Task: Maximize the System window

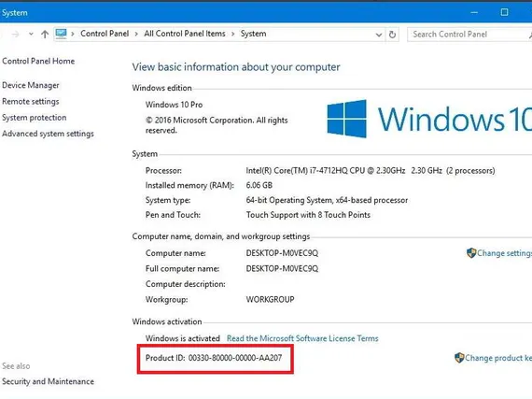Action: [x=505, y=12]
